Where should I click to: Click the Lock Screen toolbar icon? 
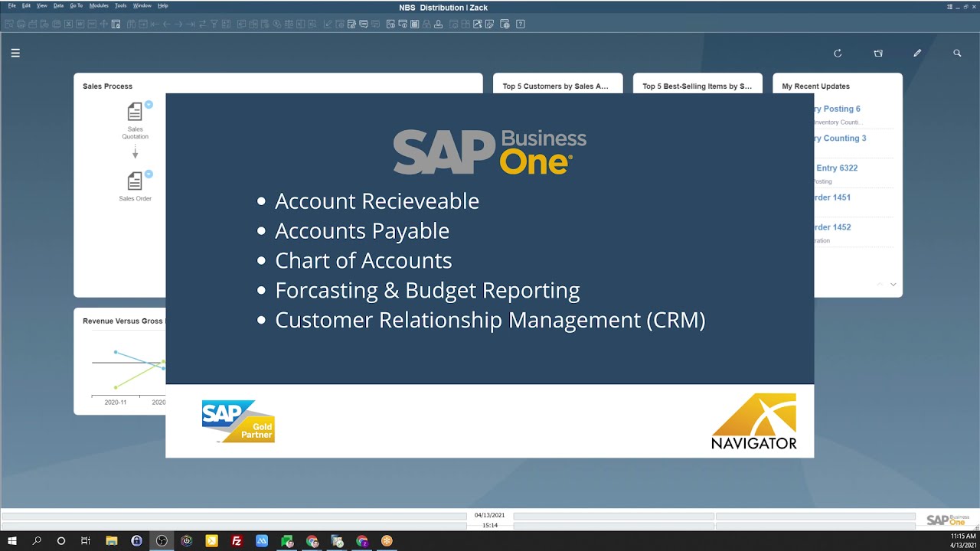click(x=116, y=24)
